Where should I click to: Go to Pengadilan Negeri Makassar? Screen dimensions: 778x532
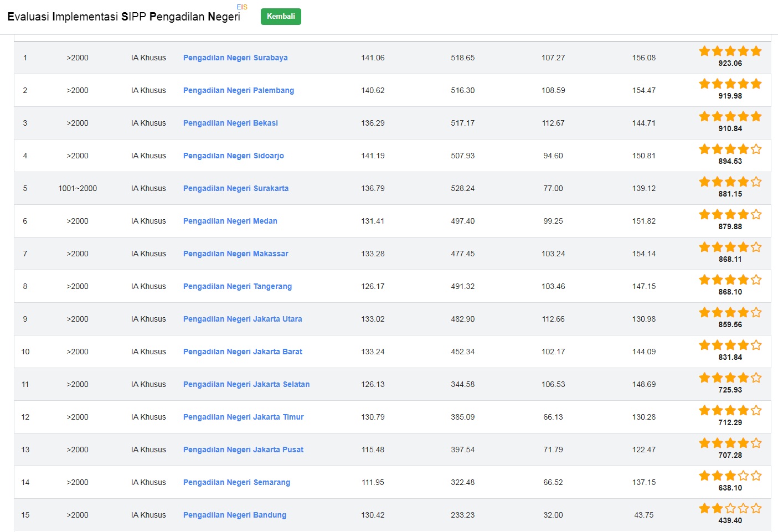click(236, 254)
